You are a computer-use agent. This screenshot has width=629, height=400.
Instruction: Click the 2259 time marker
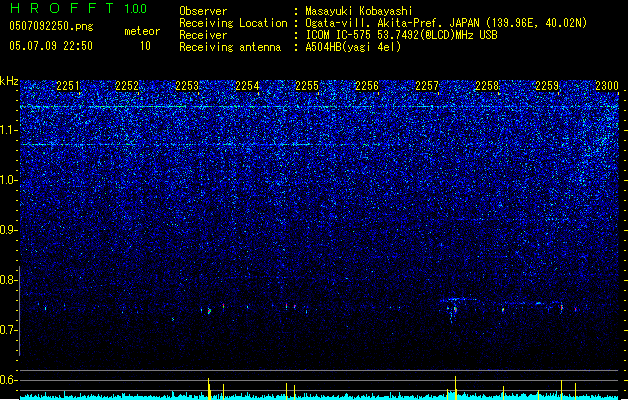point(547,86)
